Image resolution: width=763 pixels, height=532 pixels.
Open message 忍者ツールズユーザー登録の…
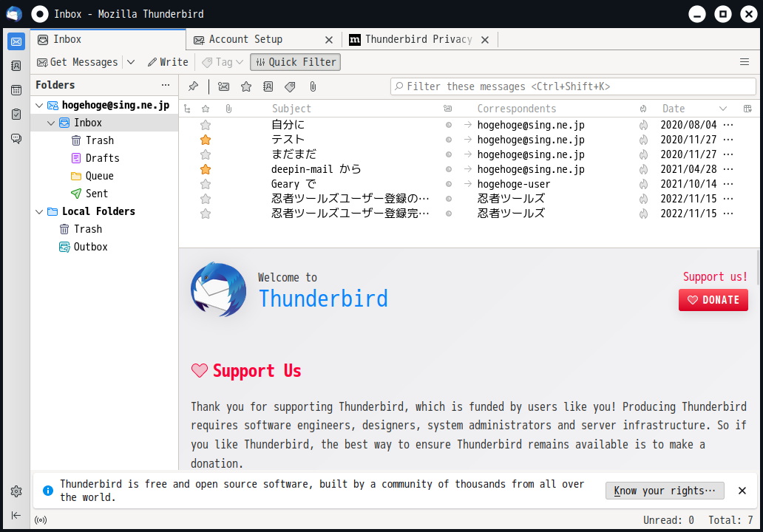pyautogui.click(x=350, y=199)
